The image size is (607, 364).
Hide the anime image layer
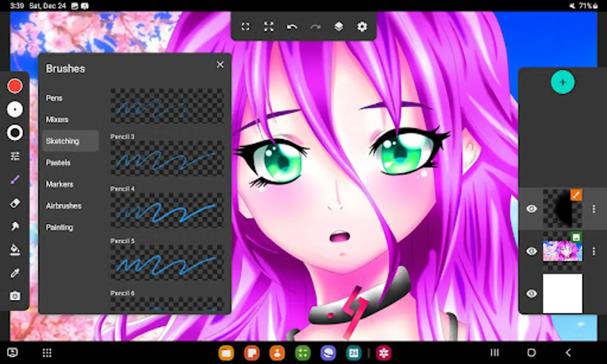point(532,251)
